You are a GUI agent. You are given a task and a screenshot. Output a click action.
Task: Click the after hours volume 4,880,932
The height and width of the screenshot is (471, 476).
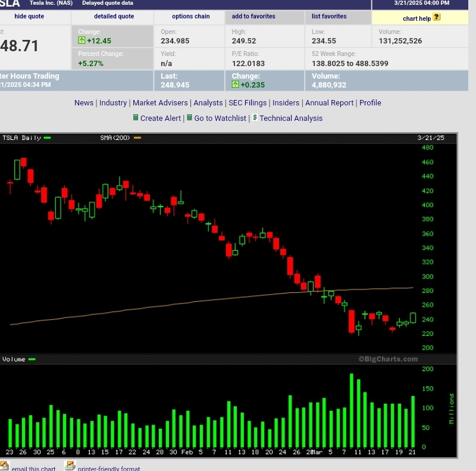tap(329, 85)
